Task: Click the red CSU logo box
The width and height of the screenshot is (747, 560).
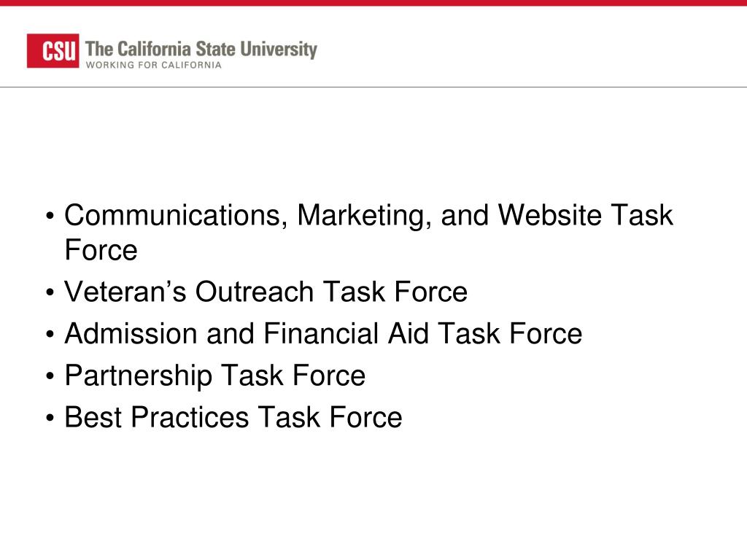Action: tap(53, 50)
